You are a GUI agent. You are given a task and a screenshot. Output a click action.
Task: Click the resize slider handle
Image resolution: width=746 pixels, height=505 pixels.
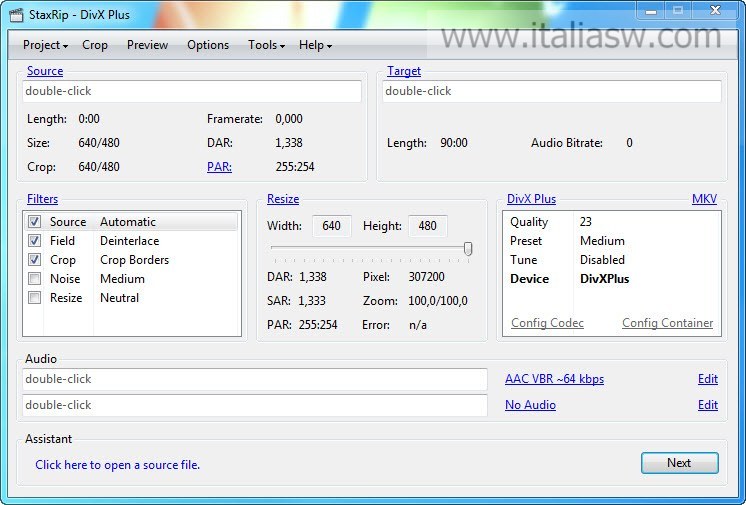tap(468, 248)
